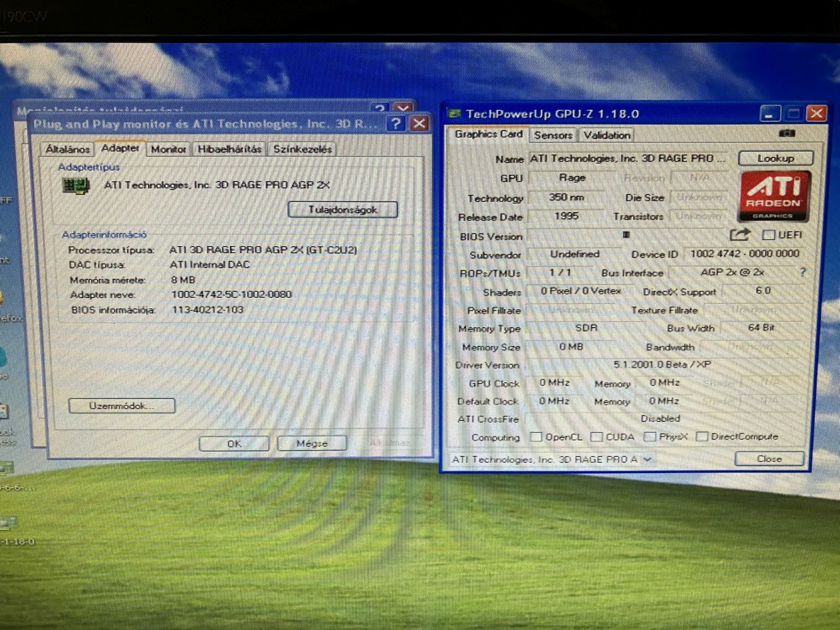Close the Plug and Play monitor dialog
The width and height of the screenshot is (840, 630).
419,124
